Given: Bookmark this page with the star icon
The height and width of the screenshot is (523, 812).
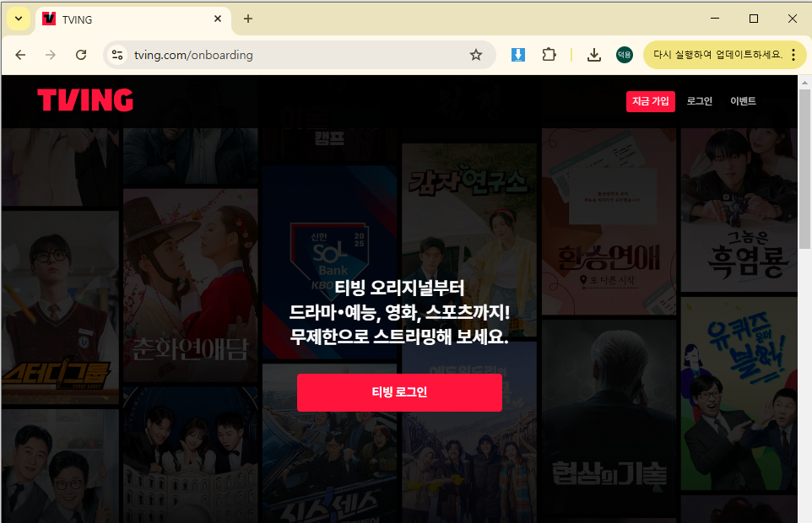Looking at the screenshot, I should pos(476,55).
